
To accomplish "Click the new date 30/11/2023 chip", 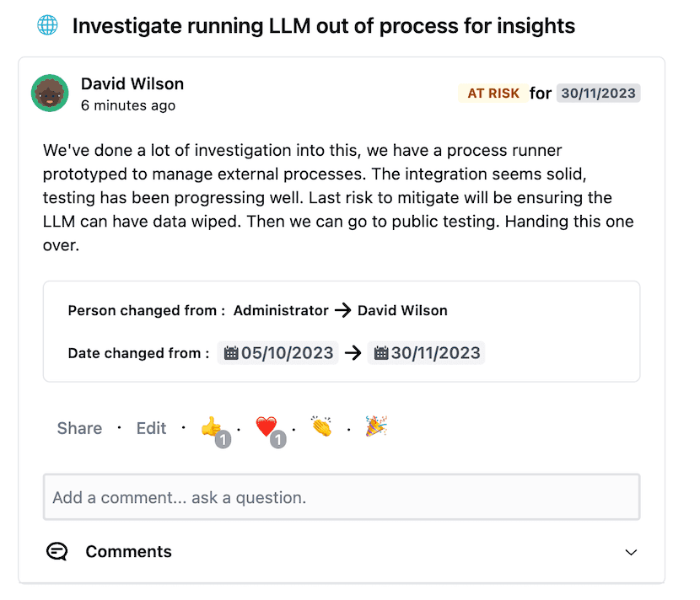I will pyautogui.click(x=427, y=353).
